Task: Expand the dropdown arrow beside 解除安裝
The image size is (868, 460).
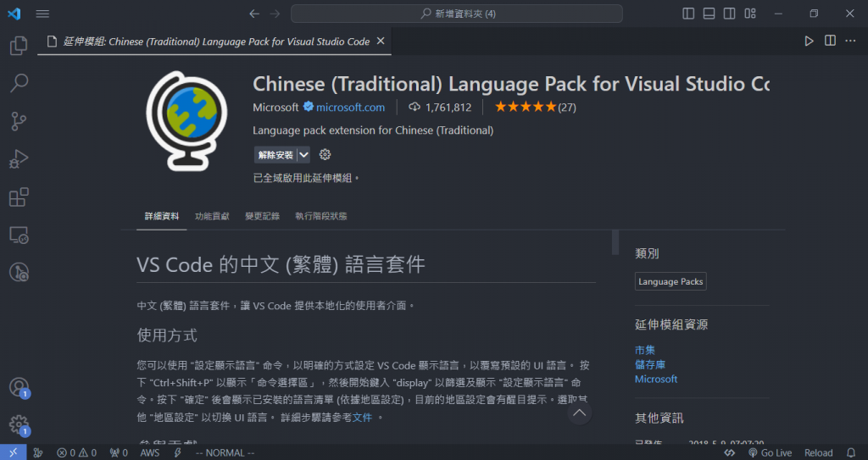Action: 304,155
